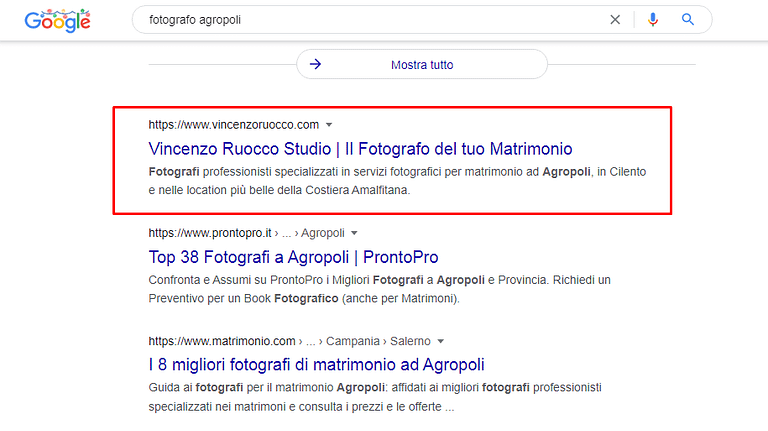Click the snippet starting 'Fotografi professionisti specializzati'
The height and width of the screenshot is (431, 768).
click(x=397, y=181)
